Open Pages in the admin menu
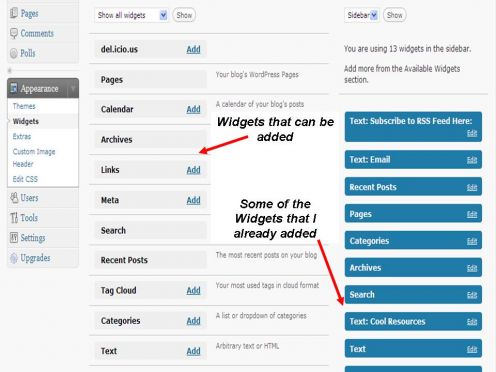Screen dimensions: 496x372 [29, 13]
